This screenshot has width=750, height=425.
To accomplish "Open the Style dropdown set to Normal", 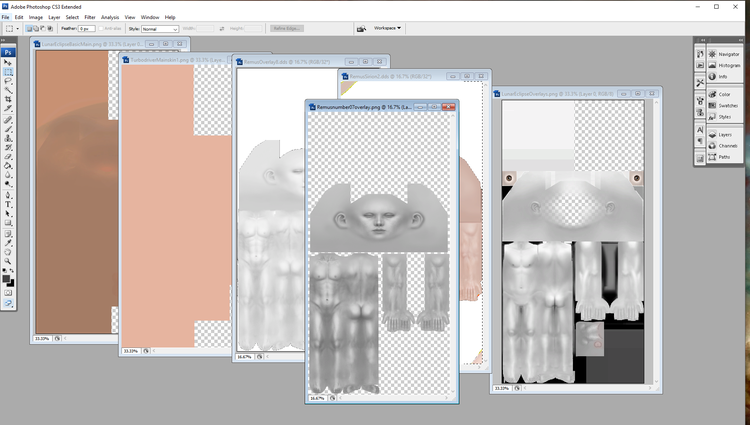I will coord(160,29).
